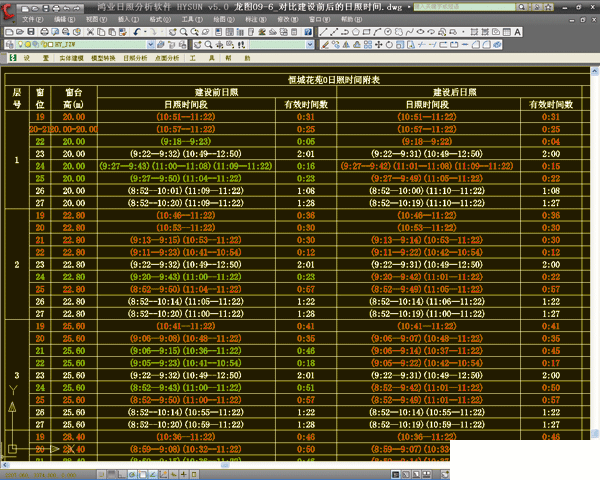Open the undo history dropdown arrow
This screenshot has width=600, height=480.
tap(145, 32)
